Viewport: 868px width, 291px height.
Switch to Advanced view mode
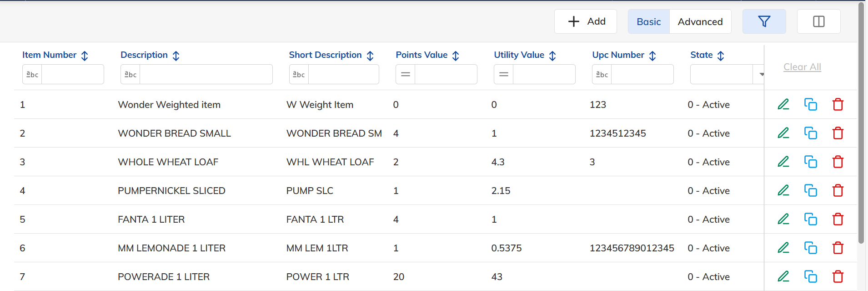click(x=700, y=21)
